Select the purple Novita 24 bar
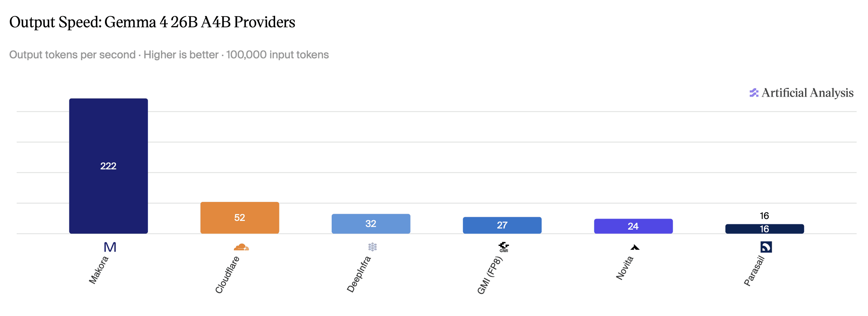 click(x=633, y=226)
